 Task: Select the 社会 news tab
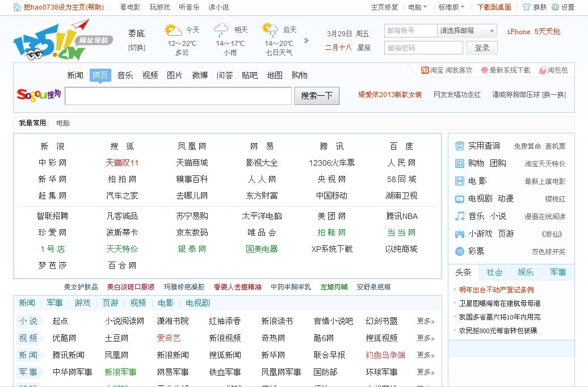tap(494, 272)
